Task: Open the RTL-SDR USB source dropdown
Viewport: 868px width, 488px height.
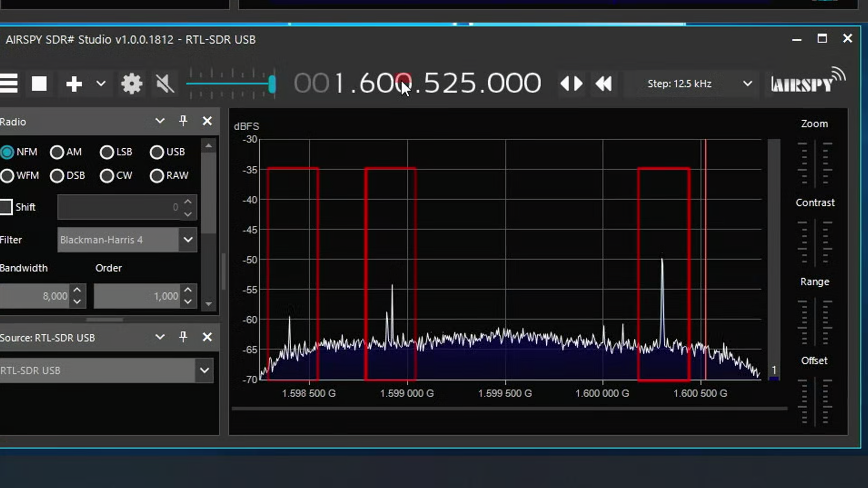Action: pos(204,371)
